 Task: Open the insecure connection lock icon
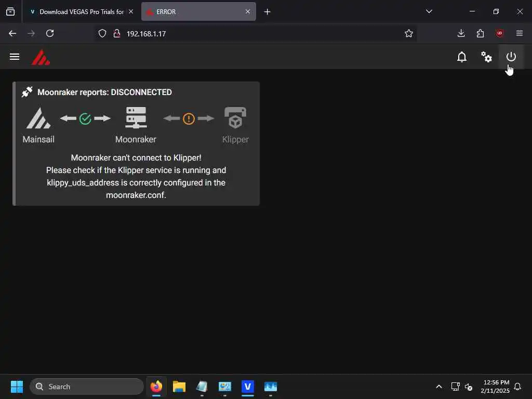117,33
